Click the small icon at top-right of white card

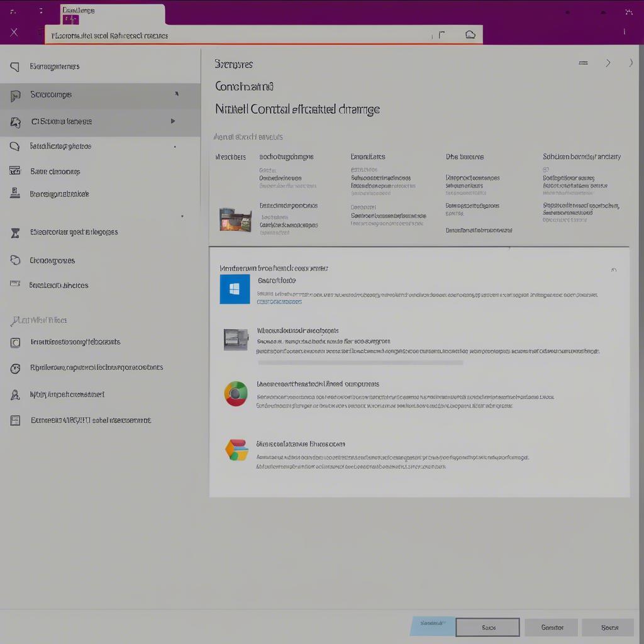coord(614,270)
